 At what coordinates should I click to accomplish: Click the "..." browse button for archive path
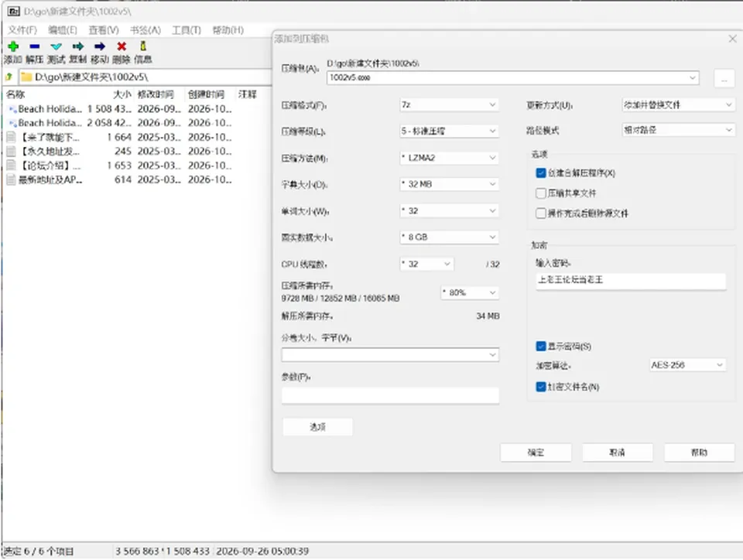coord(724,79)
